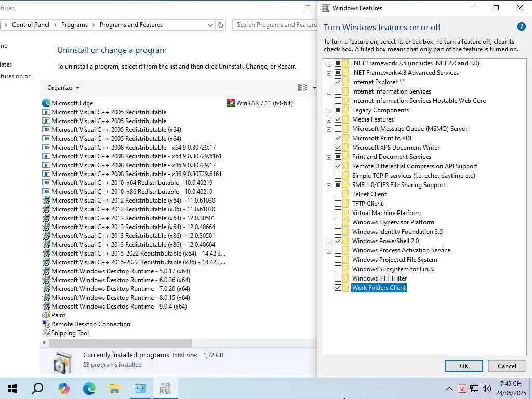532x399 pixels.
Task: Click Control Panel in breadcrumb path
Action: pyautogui.click(x=31, y=25)
